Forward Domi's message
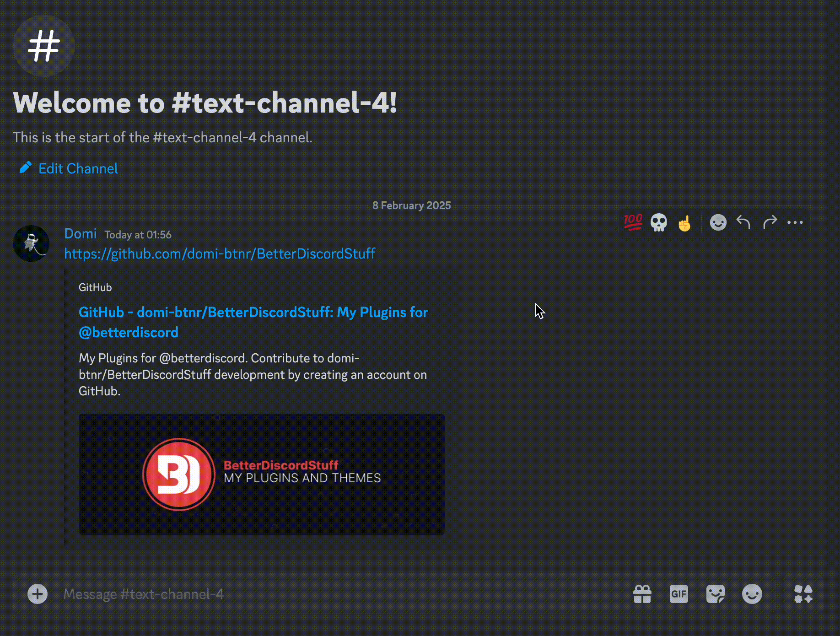The width and height of the screenshot is (840, 636). pos(770,222)
